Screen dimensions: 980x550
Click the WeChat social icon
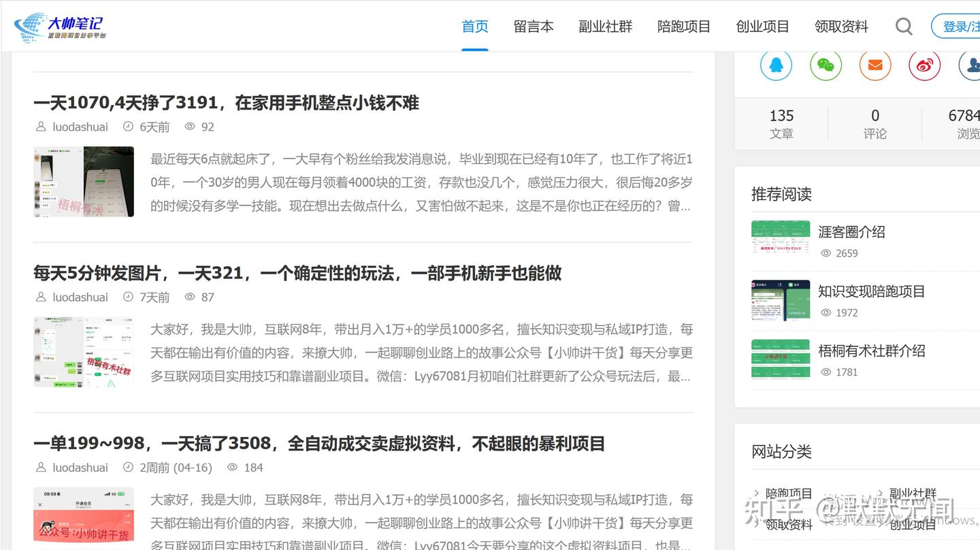pyautogui.click(x=826, y=65)
